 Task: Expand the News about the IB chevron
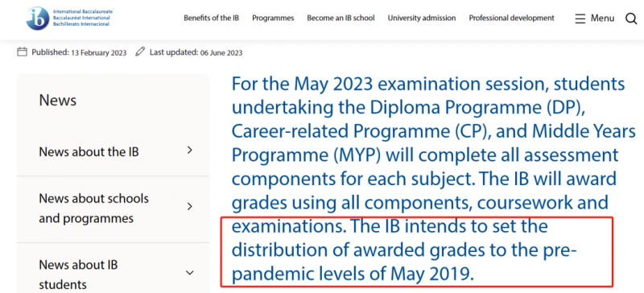coord(189,151)
